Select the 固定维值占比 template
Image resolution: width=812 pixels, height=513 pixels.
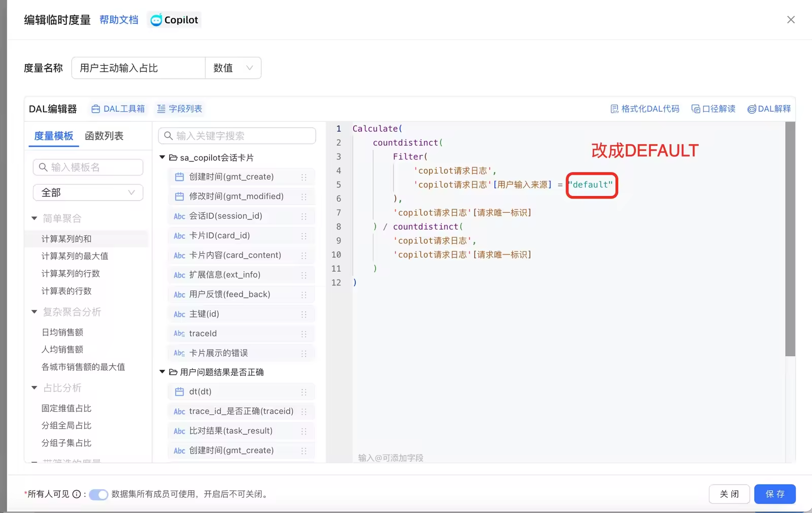pyautogui.click(x=66, y=408)
